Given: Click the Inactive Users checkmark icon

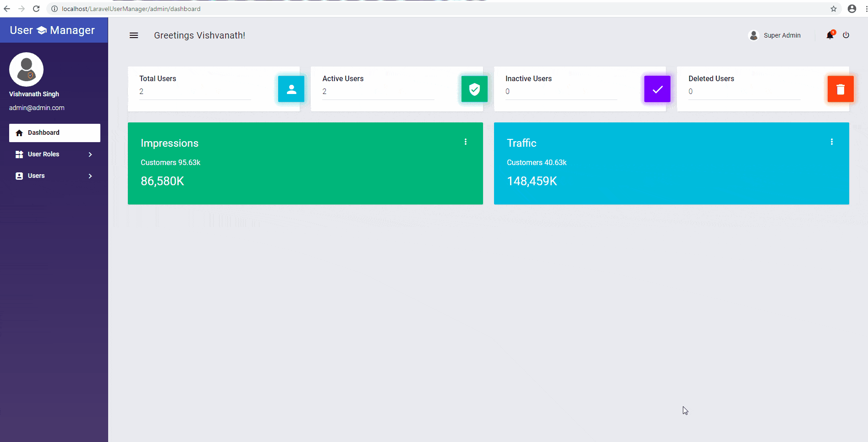Looking at the screenshot, I should (657, 89).
